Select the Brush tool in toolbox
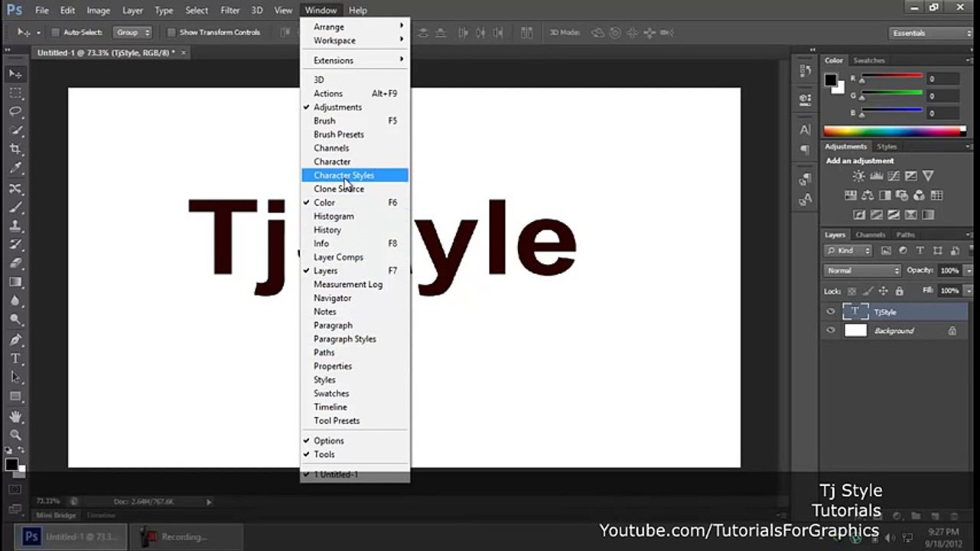Screen dimensions: 980x551 [x=15, y=207]
